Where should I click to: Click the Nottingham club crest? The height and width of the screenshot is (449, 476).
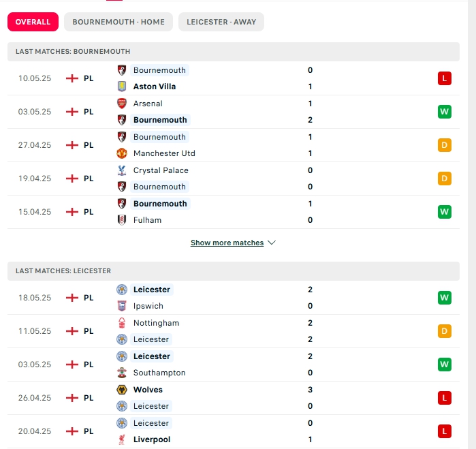click(x=122, y=323)
